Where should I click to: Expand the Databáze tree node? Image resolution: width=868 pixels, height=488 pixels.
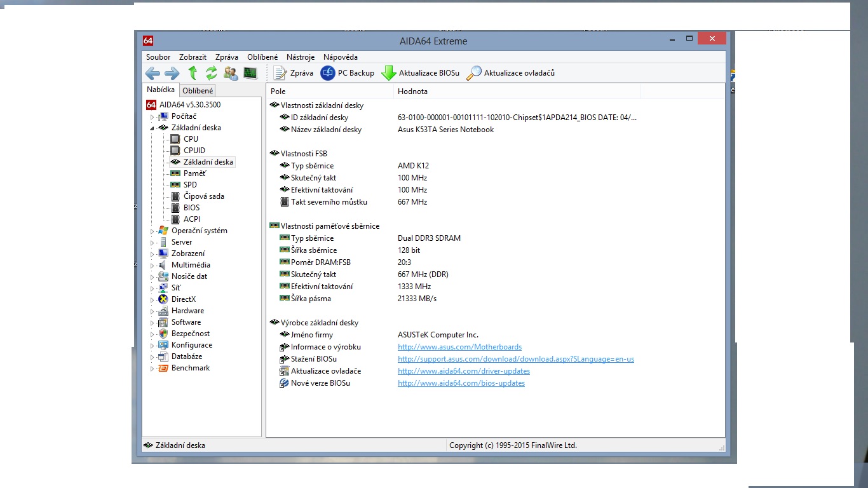153,357
